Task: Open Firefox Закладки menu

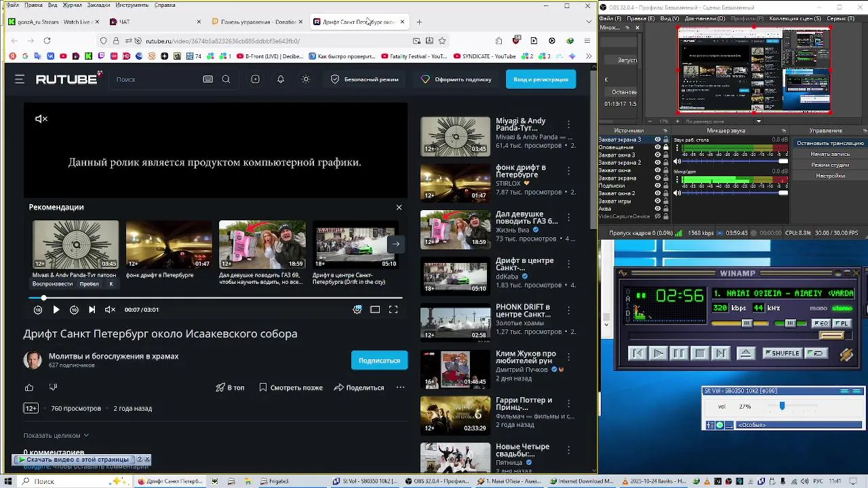Action: point(98,5)
